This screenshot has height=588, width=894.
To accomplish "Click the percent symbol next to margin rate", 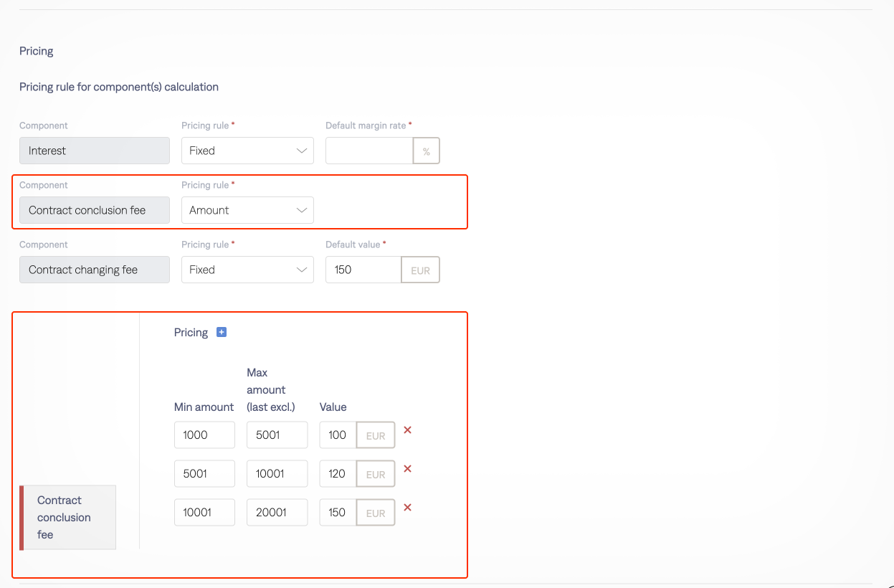I will [x=427, y=151].
